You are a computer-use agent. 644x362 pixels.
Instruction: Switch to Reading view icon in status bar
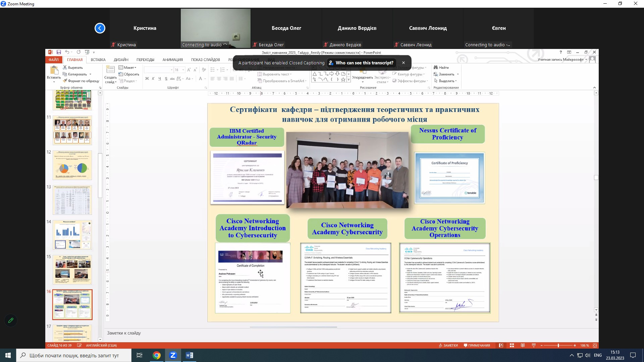523,346
